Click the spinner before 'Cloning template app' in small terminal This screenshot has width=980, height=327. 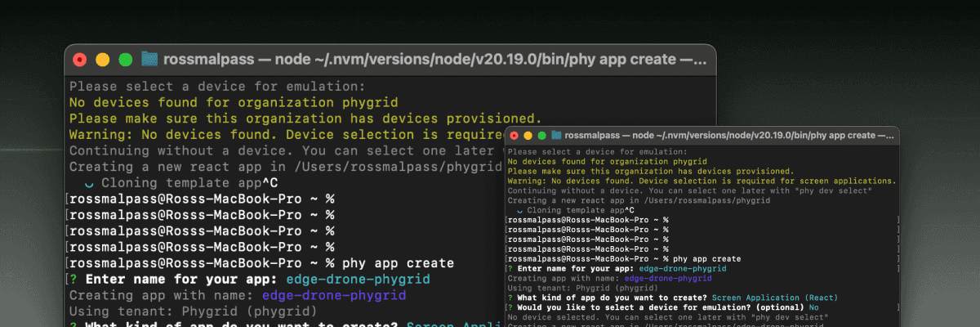519,210
